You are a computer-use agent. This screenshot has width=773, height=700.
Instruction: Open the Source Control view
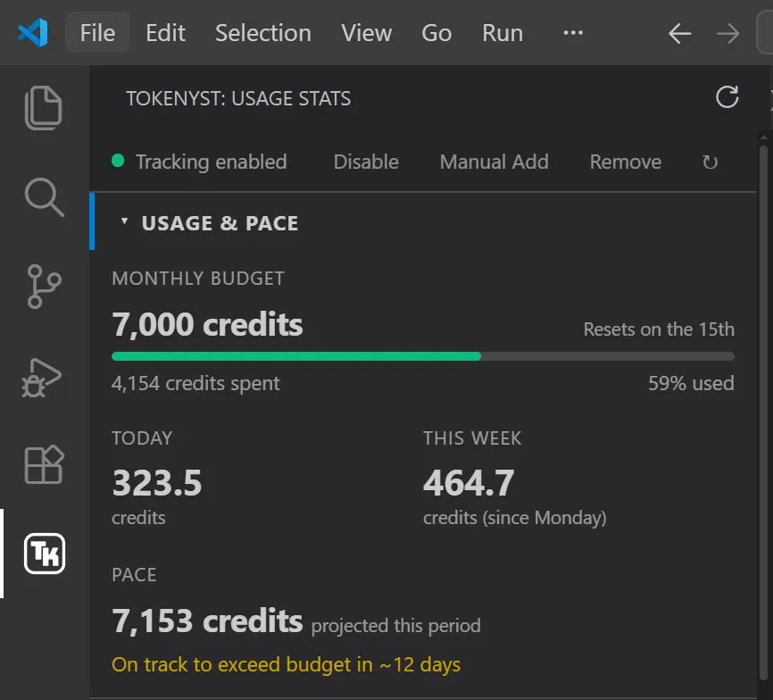(44, 287)
